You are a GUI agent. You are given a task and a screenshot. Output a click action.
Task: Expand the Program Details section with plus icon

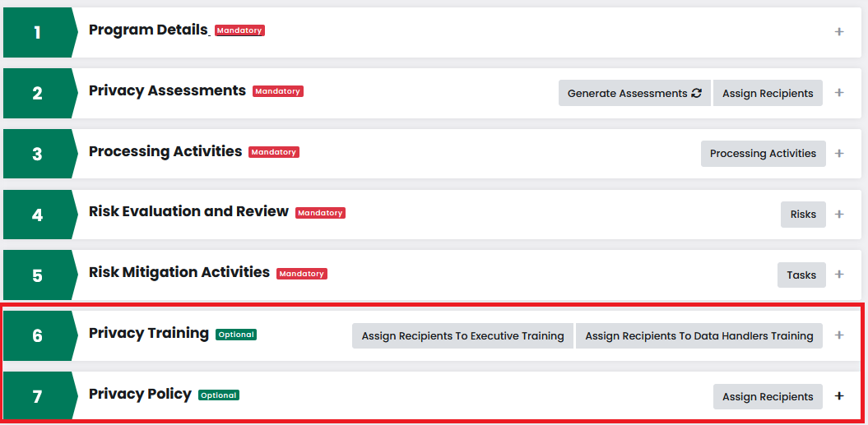pyautogui.click(x=839, y=31)
